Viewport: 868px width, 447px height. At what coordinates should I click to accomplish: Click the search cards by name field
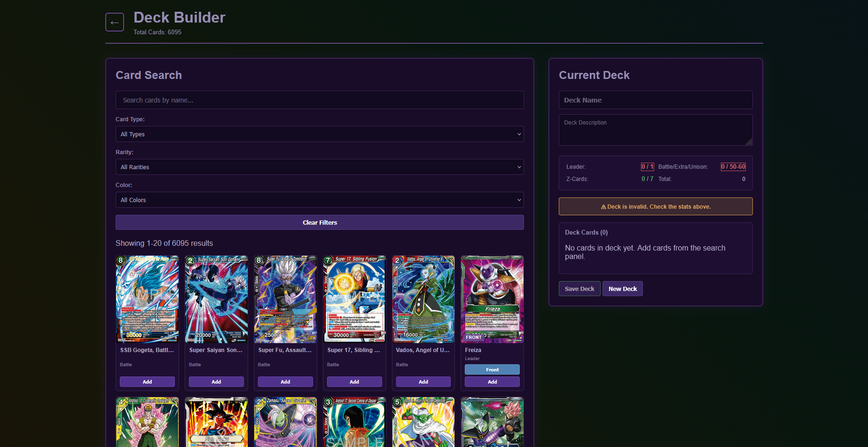[x=320, y=100]
